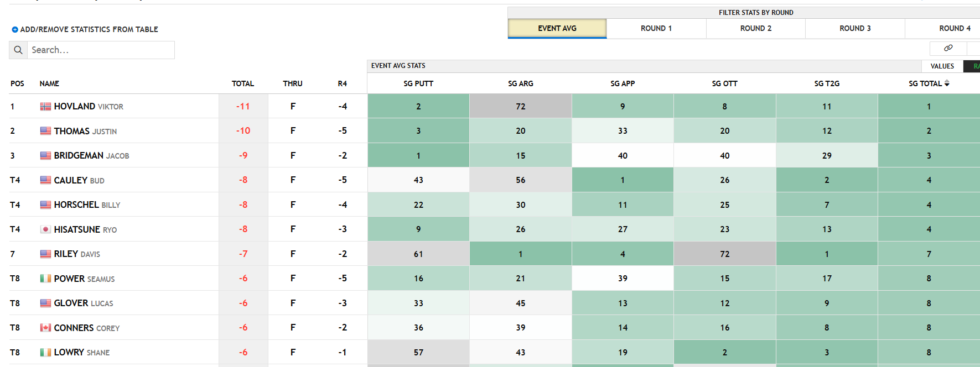Sort table by TOTAL header
980x367 pixels.
pos(243,83)
